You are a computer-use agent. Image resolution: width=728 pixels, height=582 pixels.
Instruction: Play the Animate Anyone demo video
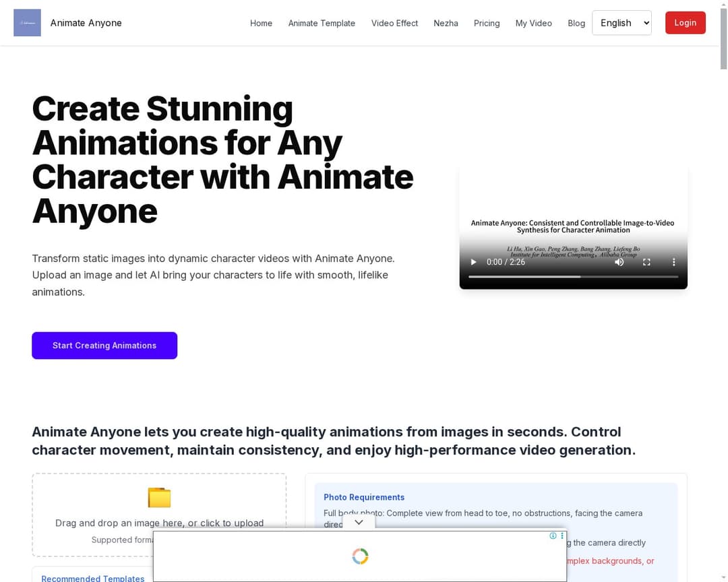473,262
